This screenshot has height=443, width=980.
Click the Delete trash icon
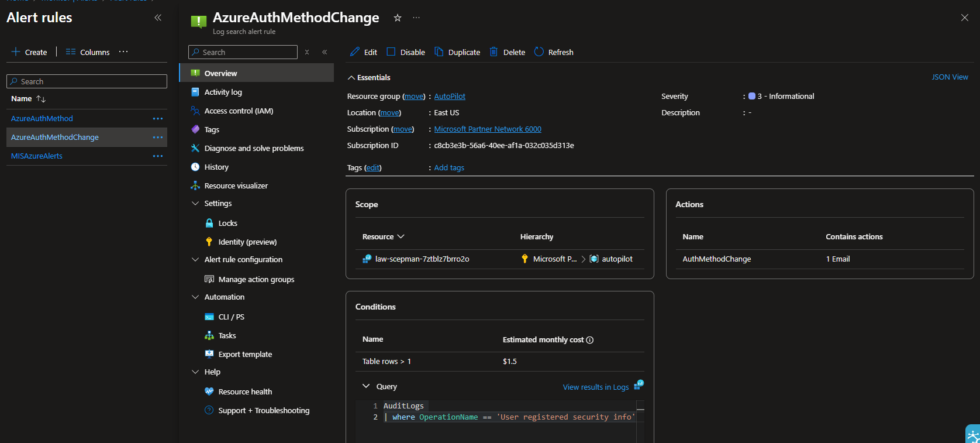494,52
